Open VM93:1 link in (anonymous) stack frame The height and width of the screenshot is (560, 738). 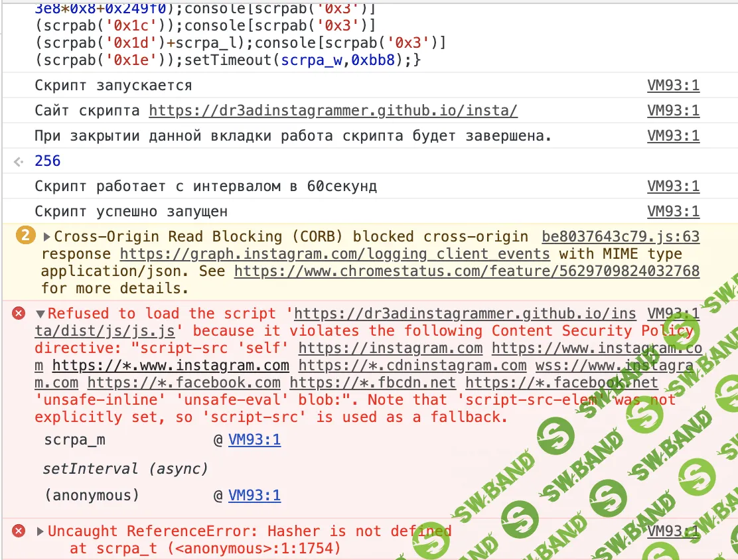(x=254, y=496)
